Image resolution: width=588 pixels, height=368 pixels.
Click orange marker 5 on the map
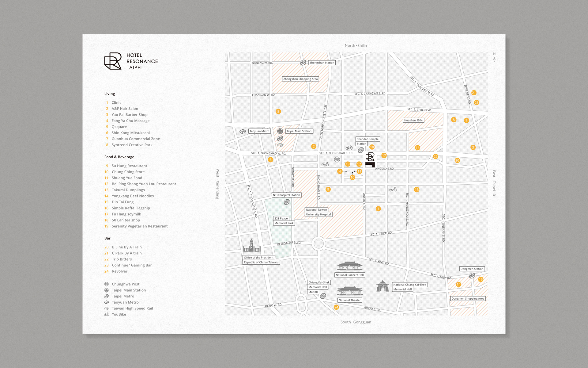(278, 111)
